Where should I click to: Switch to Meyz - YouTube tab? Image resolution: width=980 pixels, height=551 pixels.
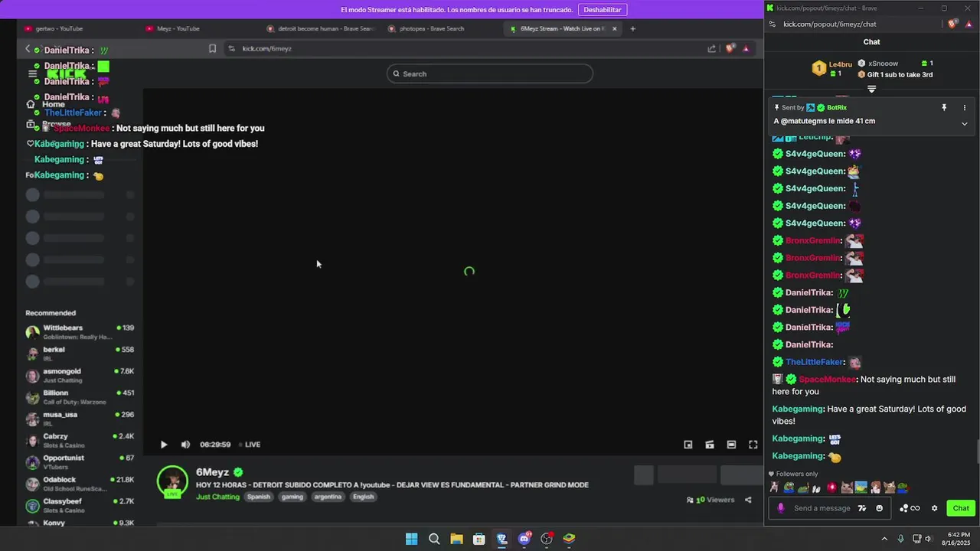(x=178, y=28)
